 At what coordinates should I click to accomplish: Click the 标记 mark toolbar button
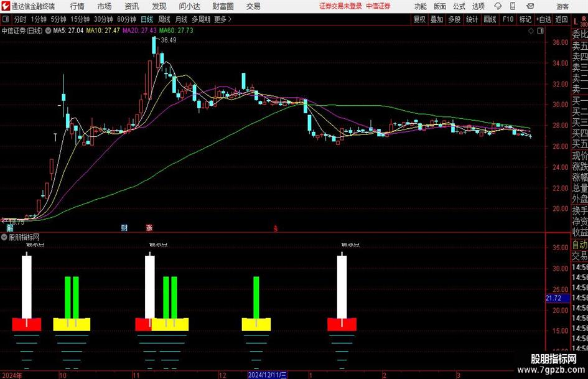525,19
